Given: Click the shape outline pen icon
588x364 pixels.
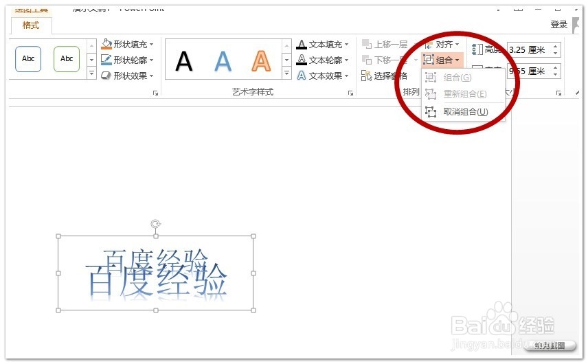Looking at the screenshot, I should click(x=106, y=60).
